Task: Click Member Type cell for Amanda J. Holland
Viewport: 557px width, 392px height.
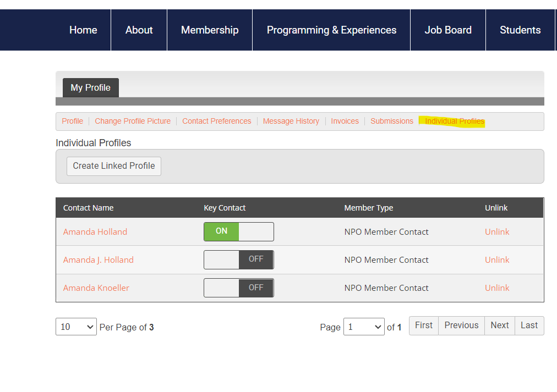Action: coord(386,260)
